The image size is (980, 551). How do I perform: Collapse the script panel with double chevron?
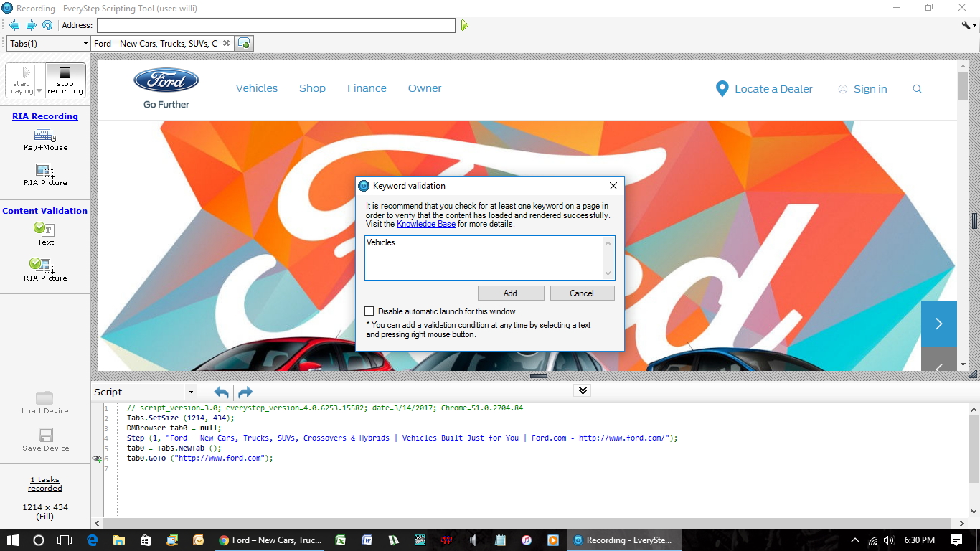(583, 391)
